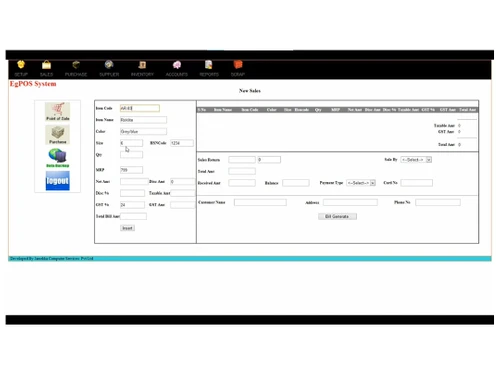The height and width of the screenshot is (375, 500).
Task: Click the Barcode column header
Action: pos(302,110)
